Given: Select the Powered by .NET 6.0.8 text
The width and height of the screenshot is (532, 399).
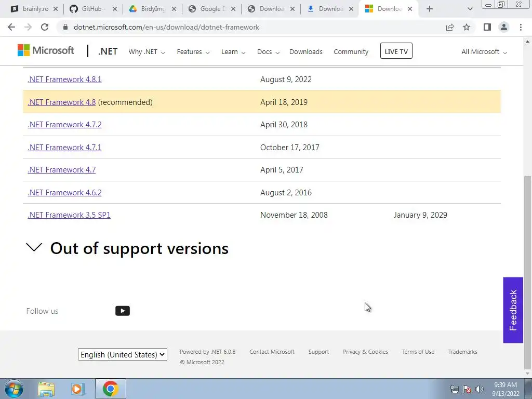Looking at the screenshot, I should pyautogui.click(x=208, y=352).
